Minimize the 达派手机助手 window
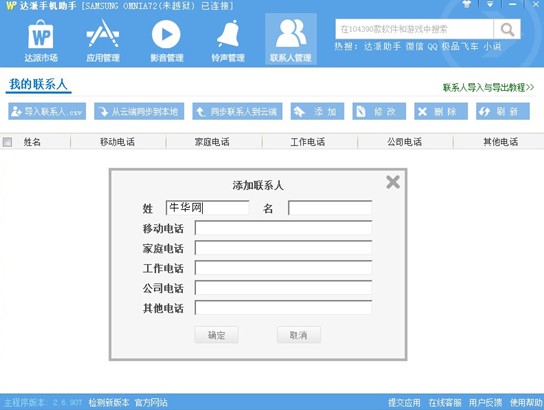The height and width of the screenshot is (410, 544). tap(512, 5)
